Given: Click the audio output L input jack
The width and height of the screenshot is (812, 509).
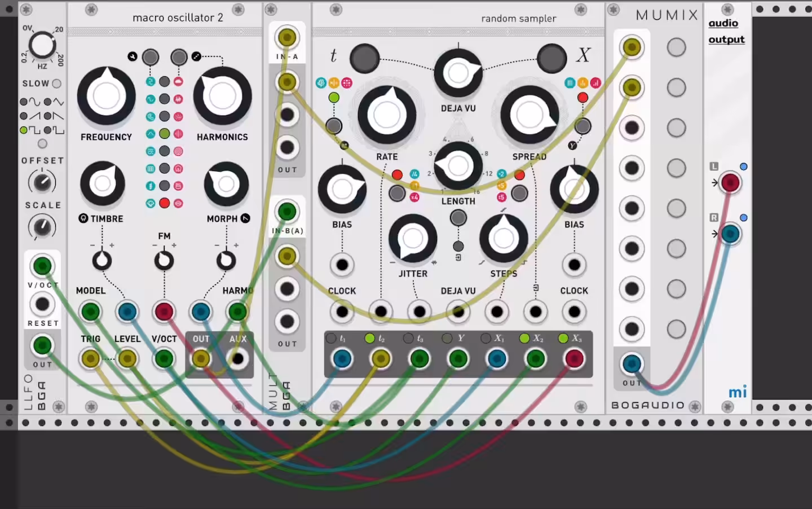Looking at the screenshot, I should (730, 183).
